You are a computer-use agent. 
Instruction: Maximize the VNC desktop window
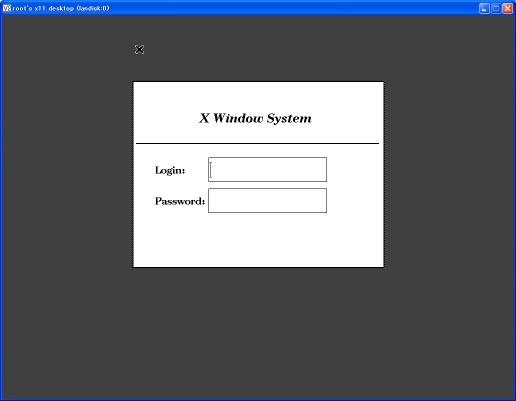(496, 8)
